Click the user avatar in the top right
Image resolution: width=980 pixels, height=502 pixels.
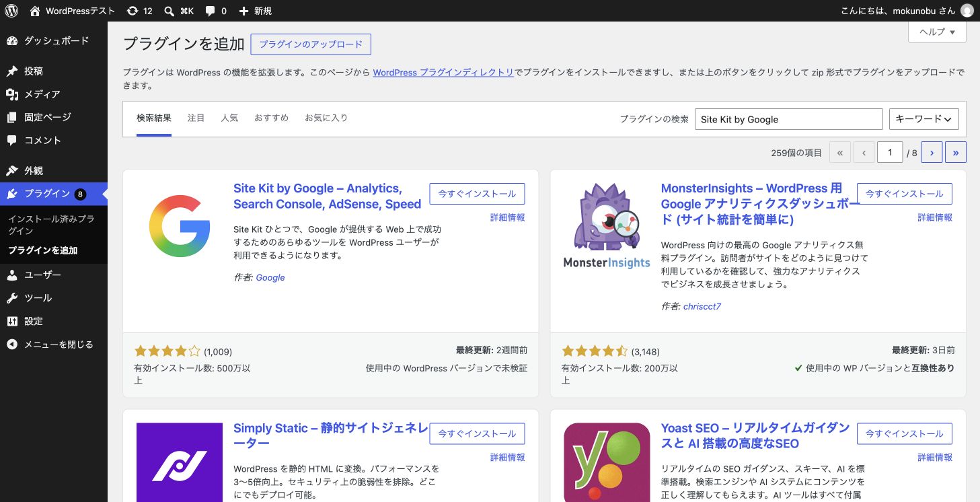(967, 11)
